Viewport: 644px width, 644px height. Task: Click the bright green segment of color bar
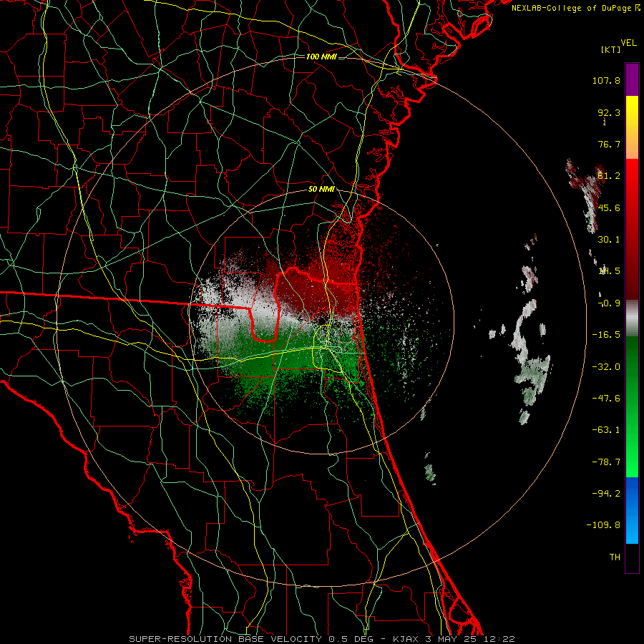pos(632,406)
